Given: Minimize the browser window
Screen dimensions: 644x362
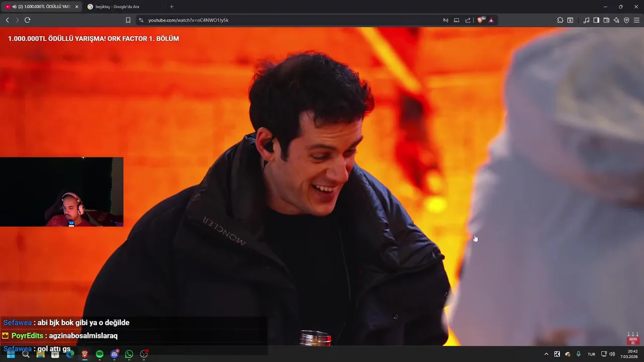Looking at the screenshot, I should tap(605, 7).
